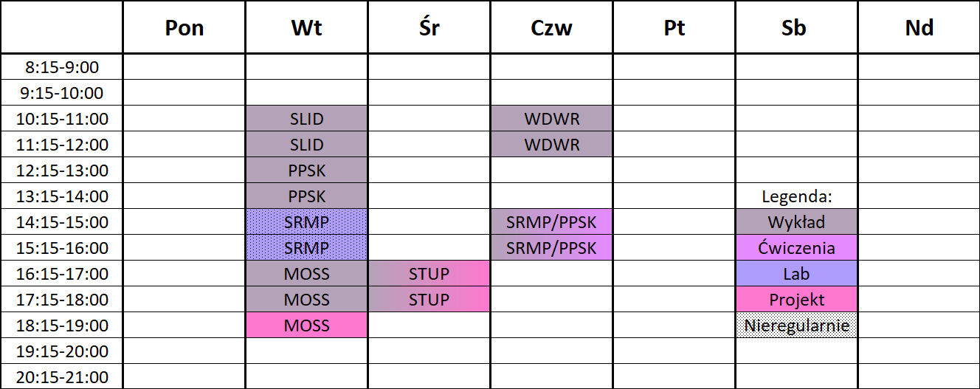Click the Pon column header
Image resolution: width=980 pixels, height=389 pixels.
[x=184, y=27]
